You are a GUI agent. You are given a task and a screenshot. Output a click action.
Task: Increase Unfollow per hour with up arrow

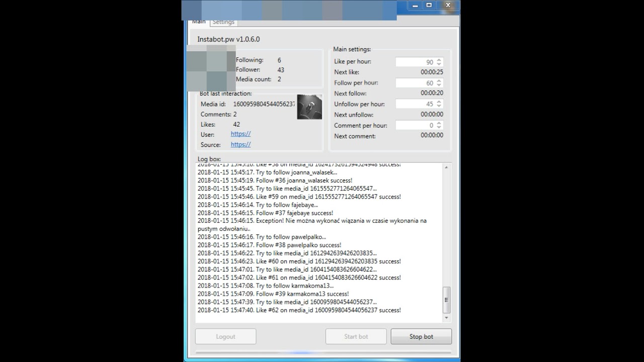pyautogui.click(x=439, y=102)
